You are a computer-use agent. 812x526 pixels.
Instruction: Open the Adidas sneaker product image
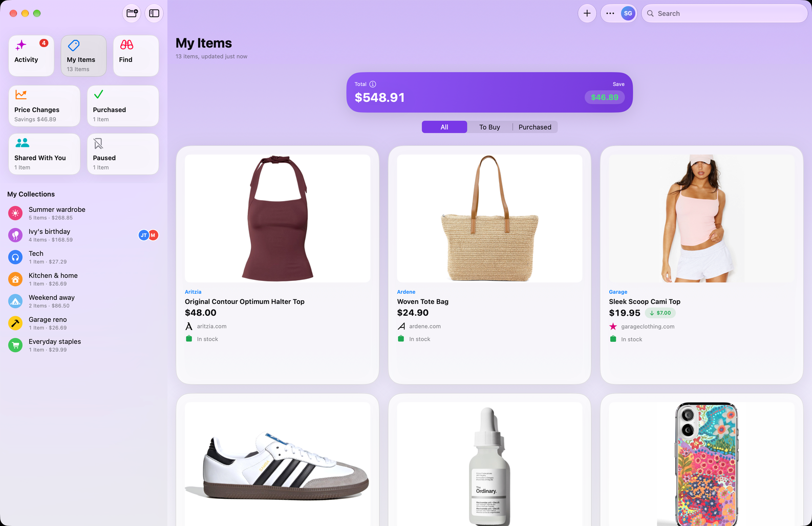(277, 464)
